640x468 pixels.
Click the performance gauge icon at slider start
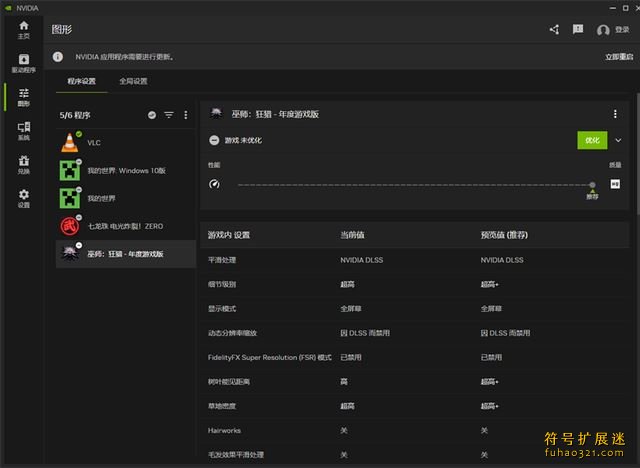click(x=214, y=184)
